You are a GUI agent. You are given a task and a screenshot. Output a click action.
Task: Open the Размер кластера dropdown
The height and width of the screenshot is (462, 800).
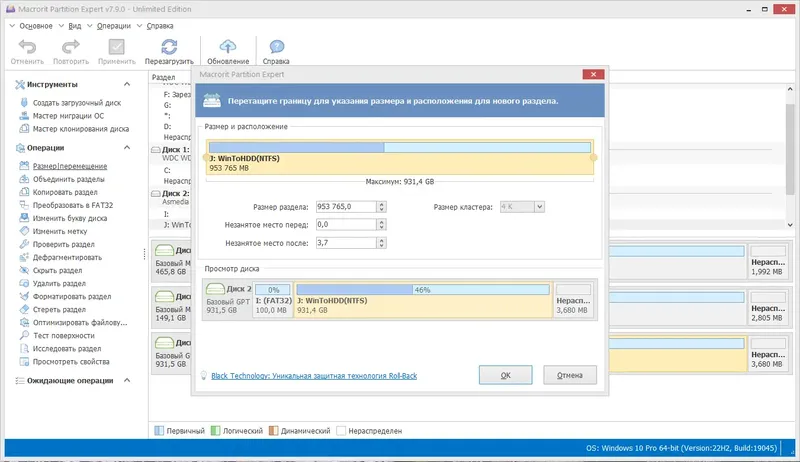(539, 207)
